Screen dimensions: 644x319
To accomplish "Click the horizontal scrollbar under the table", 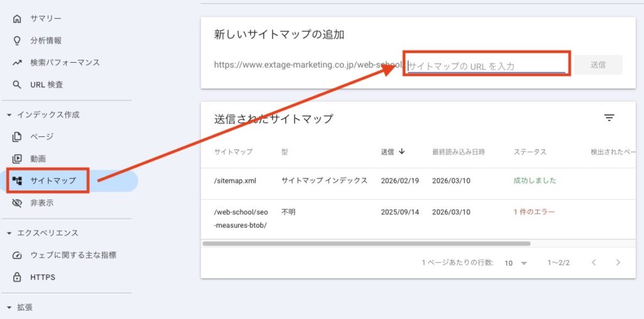I will coord(366,244).
